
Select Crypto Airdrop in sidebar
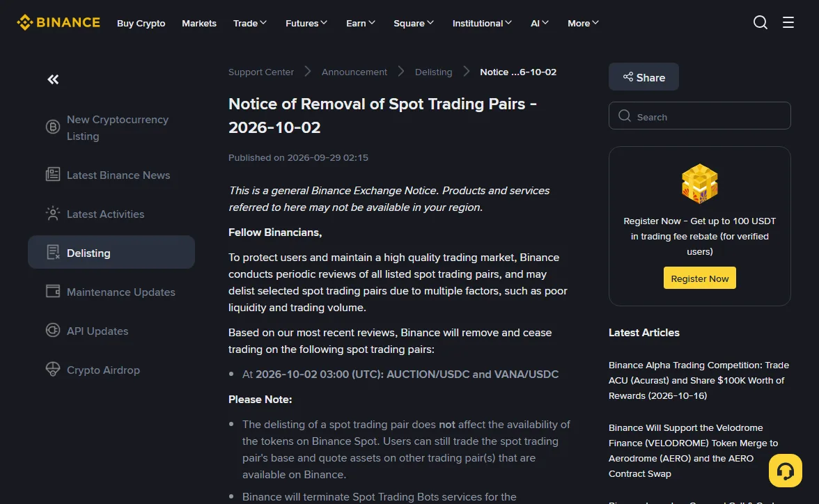tap(111, 370)
